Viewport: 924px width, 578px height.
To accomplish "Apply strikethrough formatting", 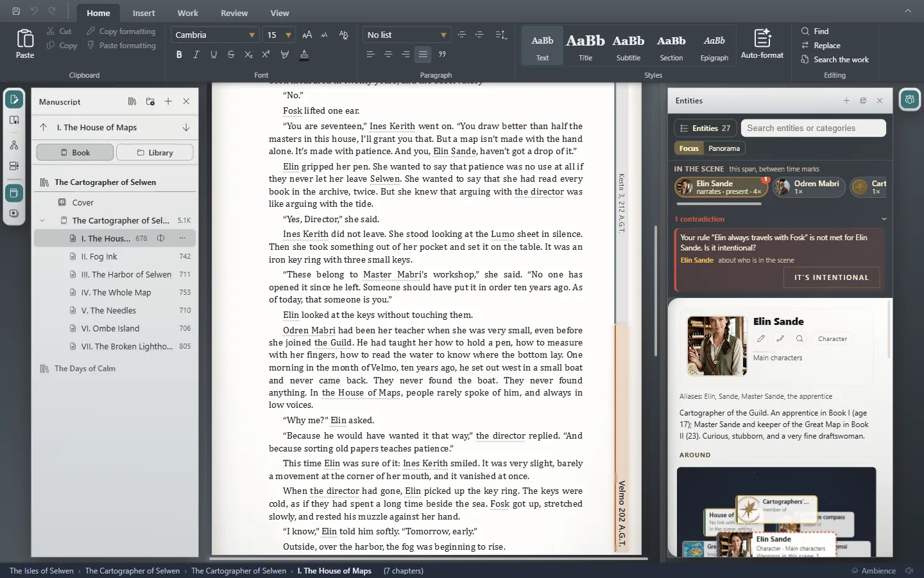I will (x=231, y=55).
